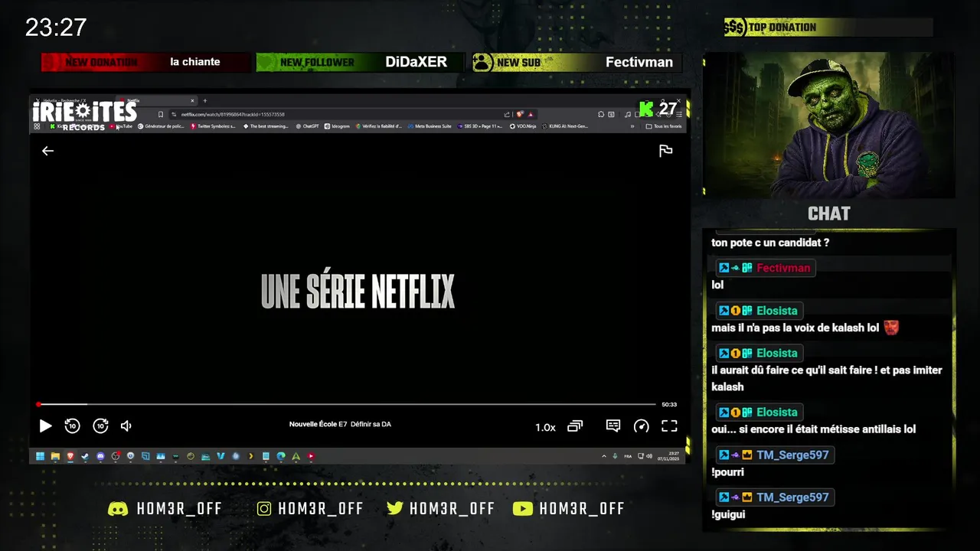Play the Netflix video
This screenshot has height=551, width=980.
(x=45, y=426)
